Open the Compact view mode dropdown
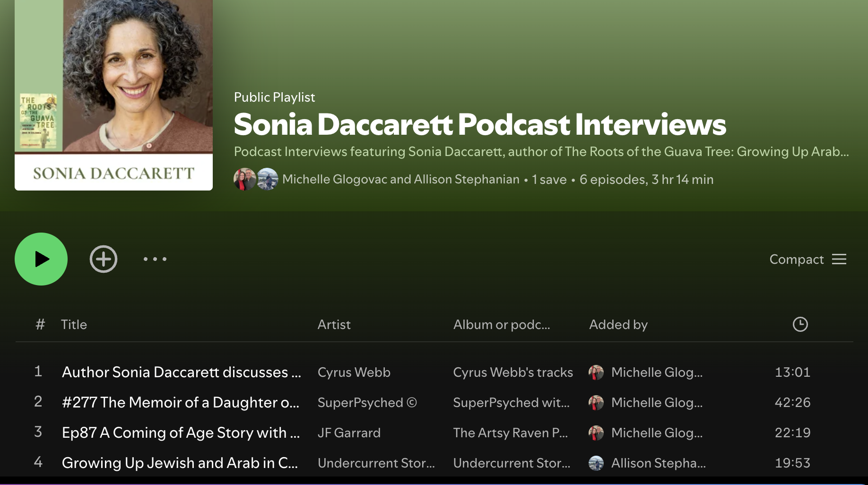This screenshot has width=868, height=485. (x=808, y=259)
